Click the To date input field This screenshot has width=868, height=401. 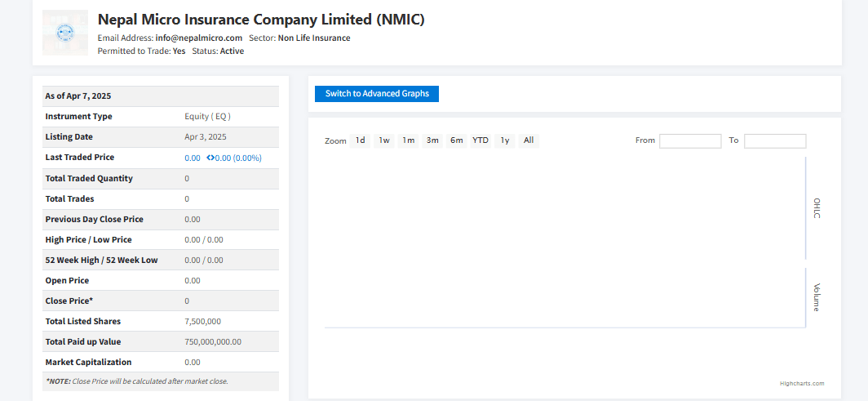click(x=775, y=140)
